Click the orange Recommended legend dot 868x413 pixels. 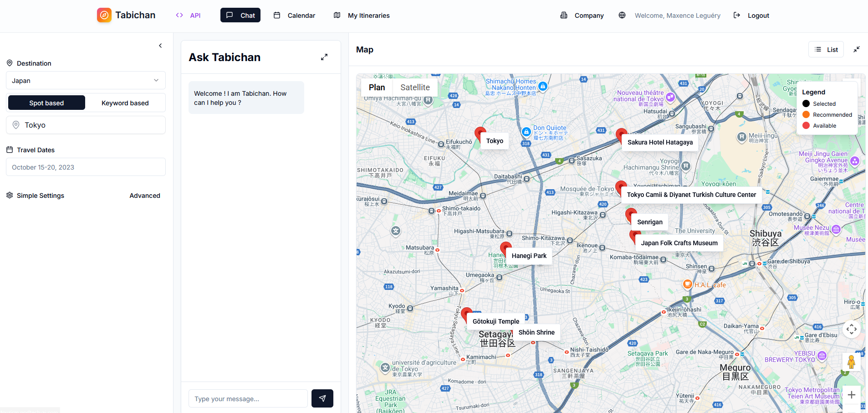806,114
